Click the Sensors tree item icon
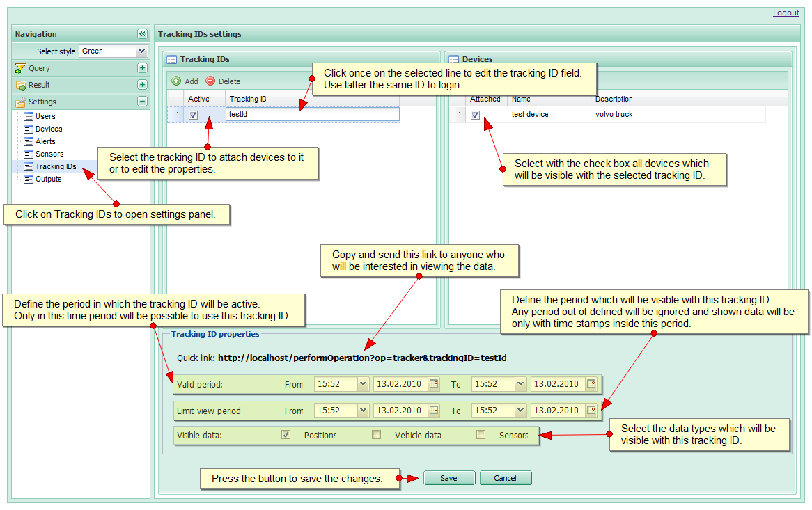 pos(29,154)
